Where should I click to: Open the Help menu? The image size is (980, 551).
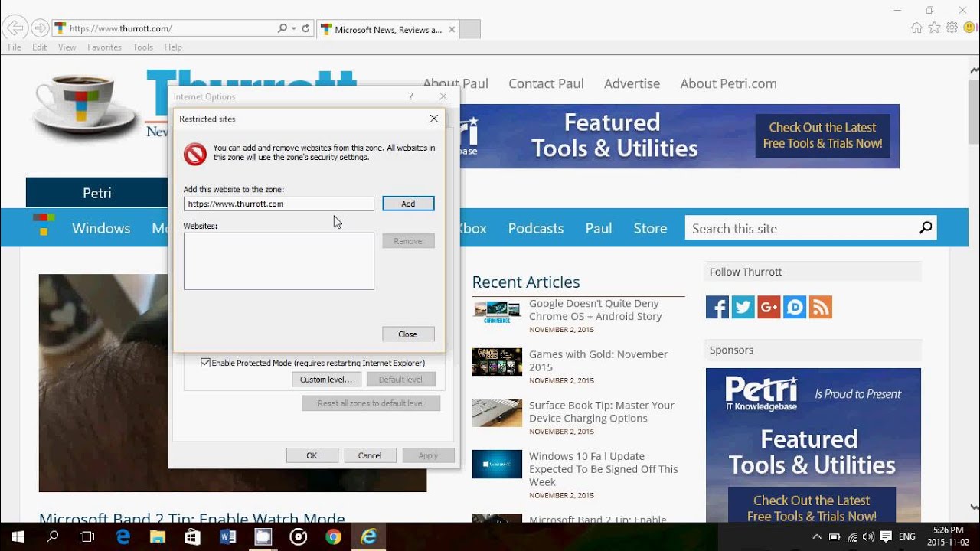(173, 47)
